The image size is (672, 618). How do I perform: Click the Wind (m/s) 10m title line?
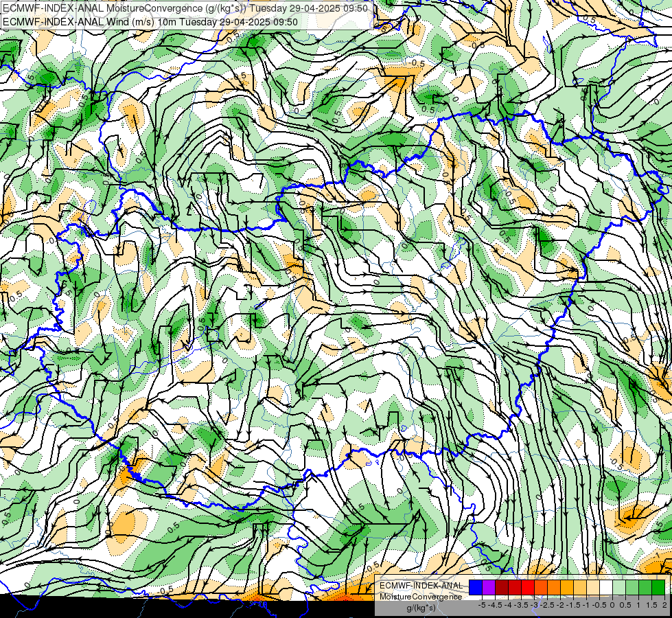[150, 22]
